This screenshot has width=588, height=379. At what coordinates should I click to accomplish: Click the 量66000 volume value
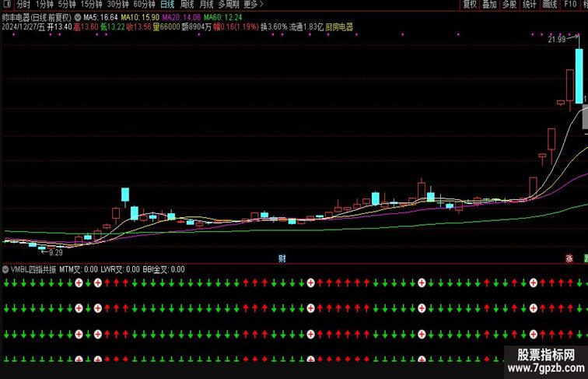click(166, 27)
